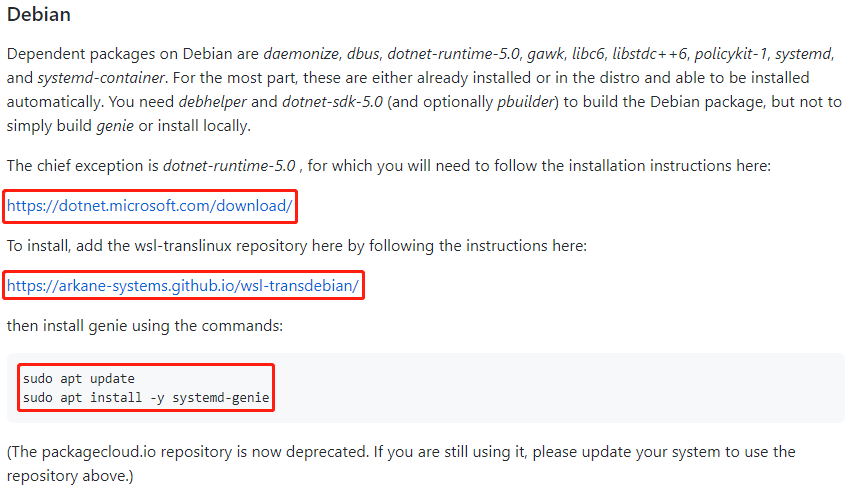Click the 'sudo apt update' command line

coord(79,379)
